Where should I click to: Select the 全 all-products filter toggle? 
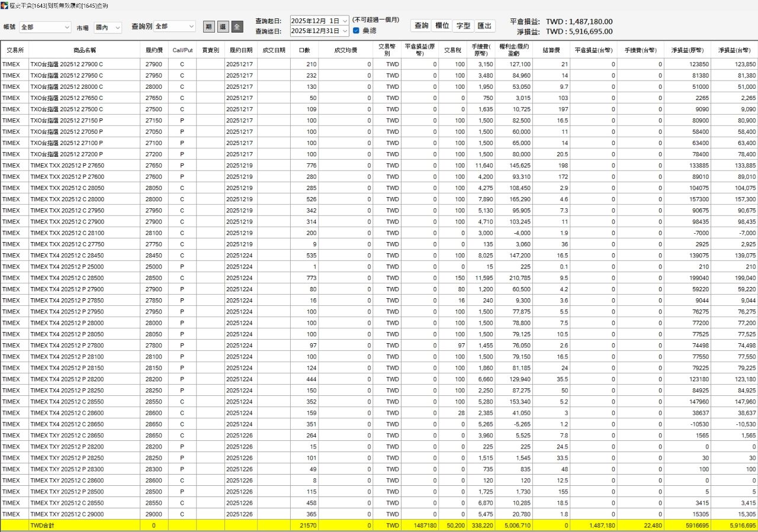[x=237, y=27]
